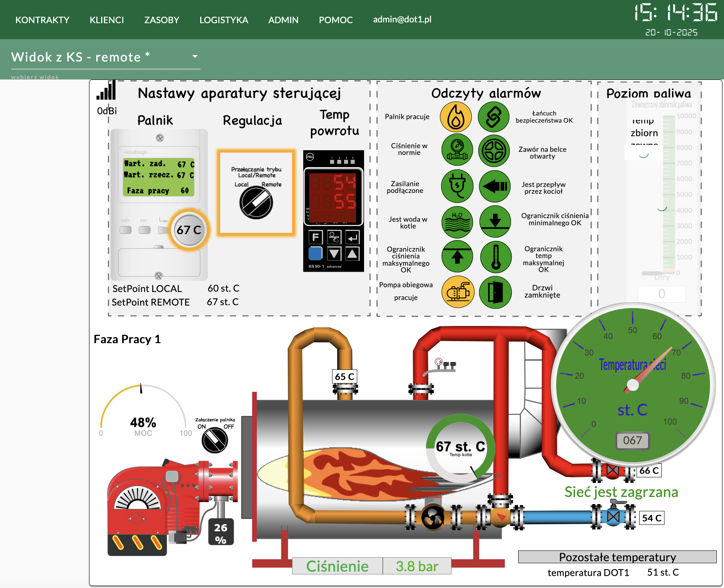Open the LOGISTYKA menu
Screen dimensions: 724x588
tap(224, 20)
